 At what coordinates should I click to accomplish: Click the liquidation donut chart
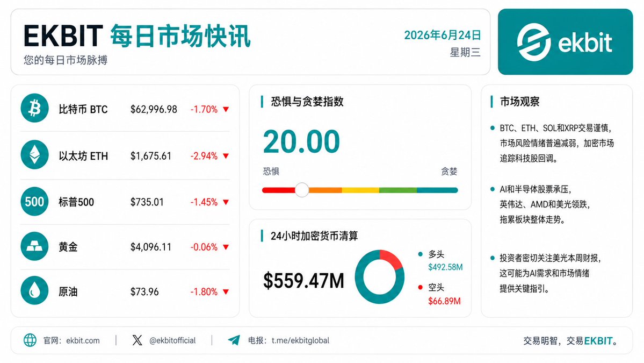[x=380, y=276]
